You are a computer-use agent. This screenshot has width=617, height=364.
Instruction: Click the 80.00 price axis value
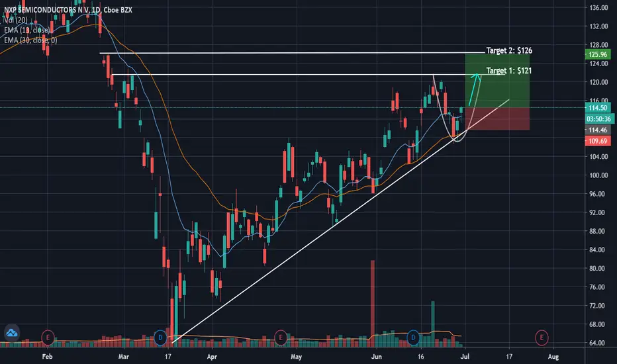(x=598, y=268)
